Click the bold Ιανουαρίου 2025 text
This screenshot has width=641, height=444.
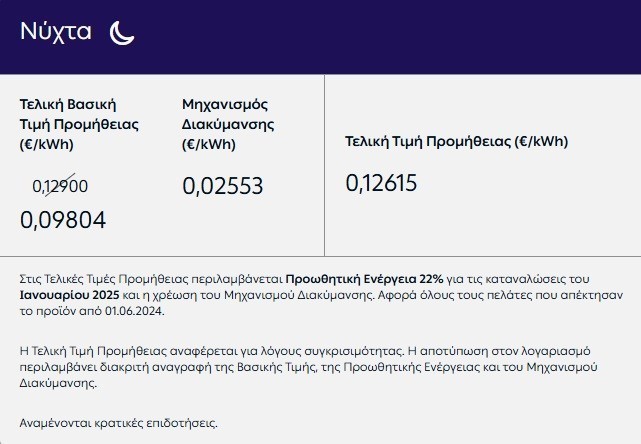71,294
